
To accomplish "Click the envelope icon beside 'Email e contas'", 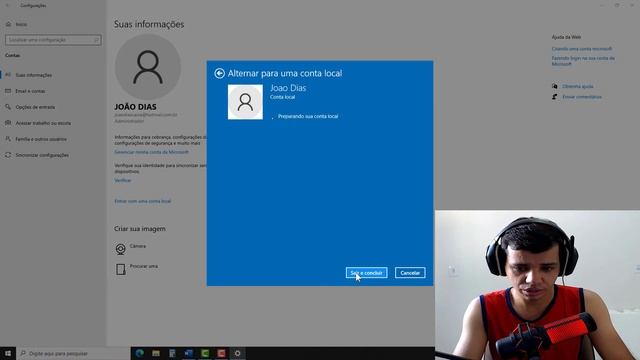I will 8,91.
